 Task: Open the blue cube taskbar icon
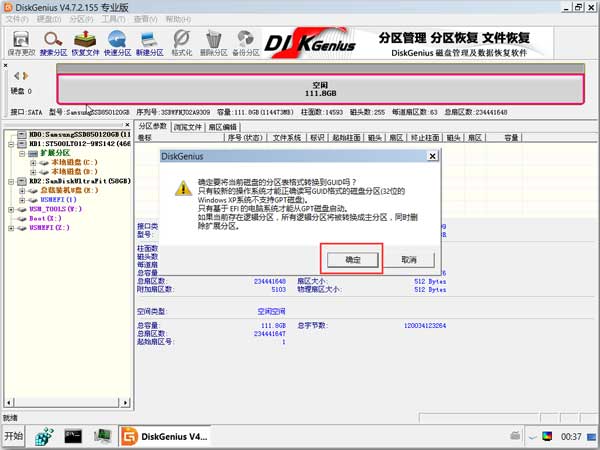pyautogui.click(x=44, y=436)
